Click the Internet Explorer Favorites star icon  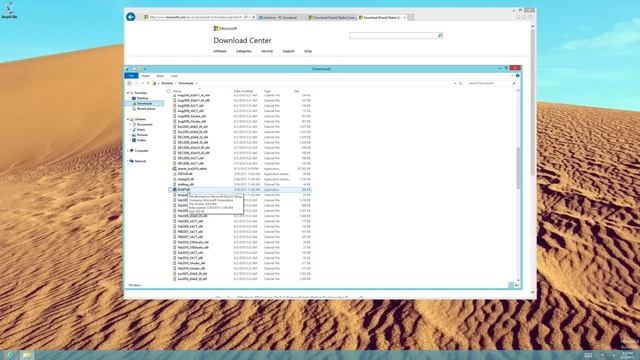tap(524, 17)
